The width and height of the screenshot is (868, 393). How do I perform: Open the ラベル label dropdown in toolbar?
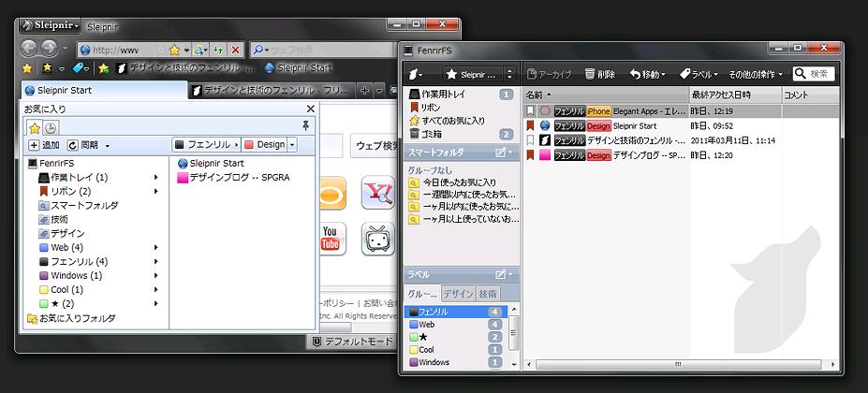(699, 74)
